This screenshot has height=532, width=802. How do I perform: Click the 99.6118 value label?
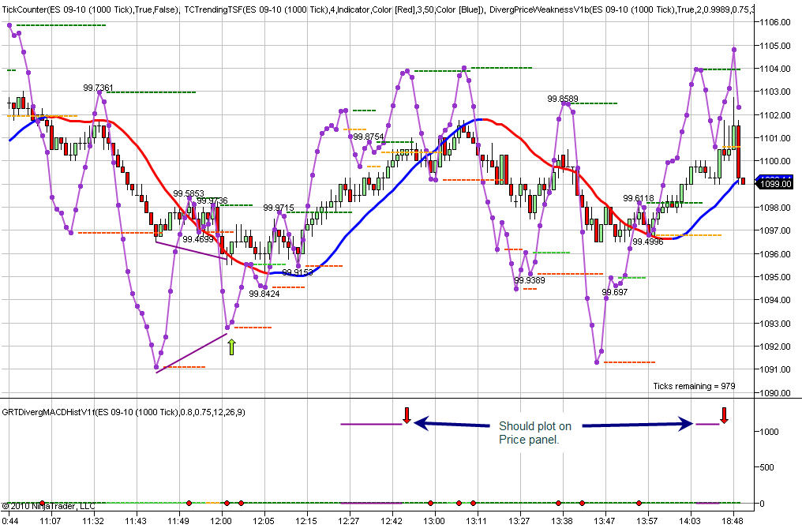(639, 198)
